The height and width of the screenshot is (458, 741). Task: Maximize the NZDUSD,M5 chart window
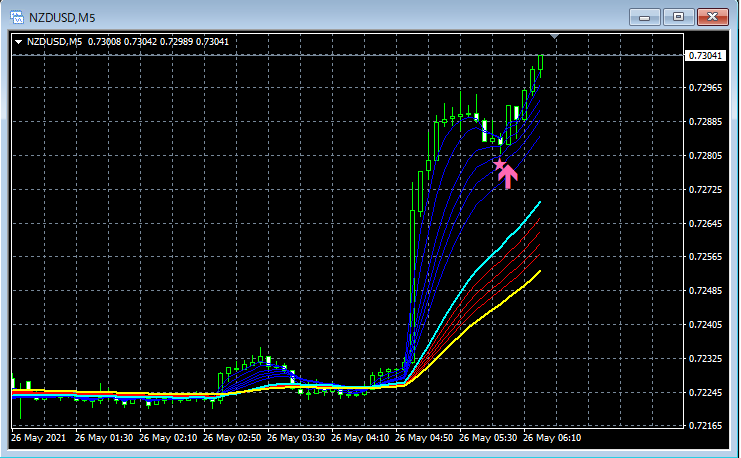[678, 17]
